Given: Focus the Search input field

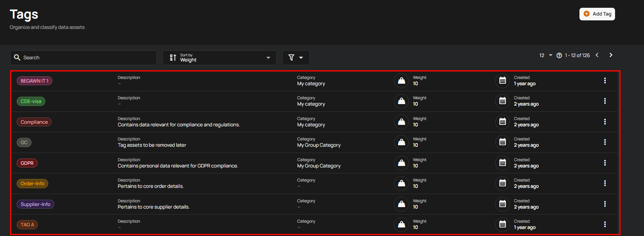Looking at the screenshot, I should tap(83, 58).
